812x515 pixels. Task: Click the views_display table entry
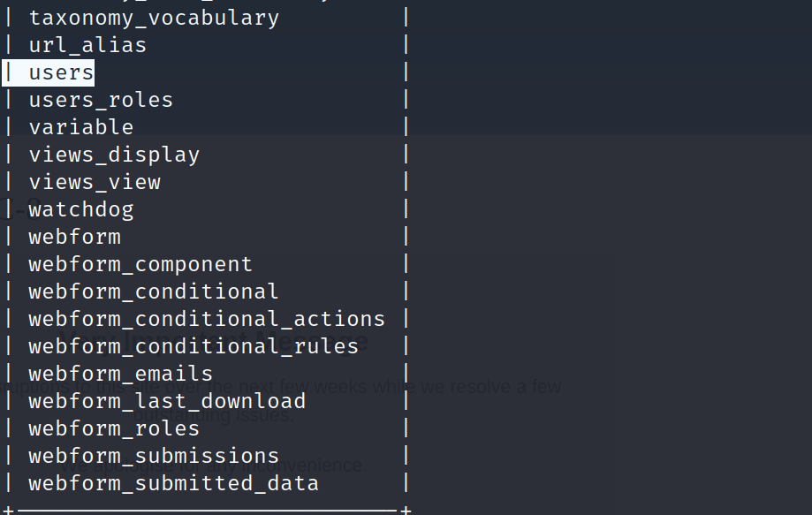(x=114, y=155)
